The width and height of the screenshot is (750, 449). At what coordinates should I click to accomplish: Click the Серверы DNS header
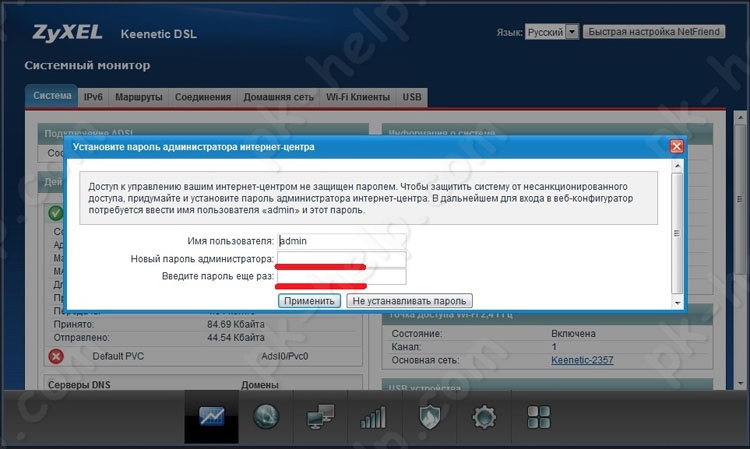[79, 384]
